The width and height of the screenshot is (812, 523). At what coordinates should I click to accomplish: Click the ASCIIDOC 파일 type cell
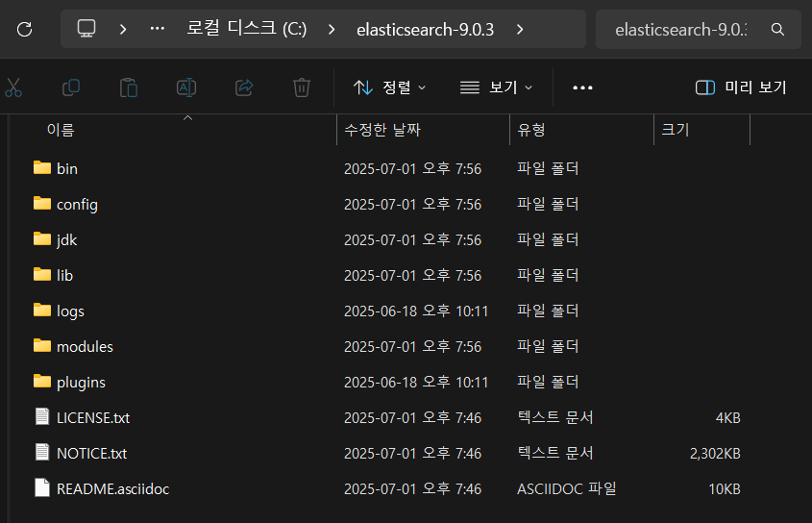[567, 488]
